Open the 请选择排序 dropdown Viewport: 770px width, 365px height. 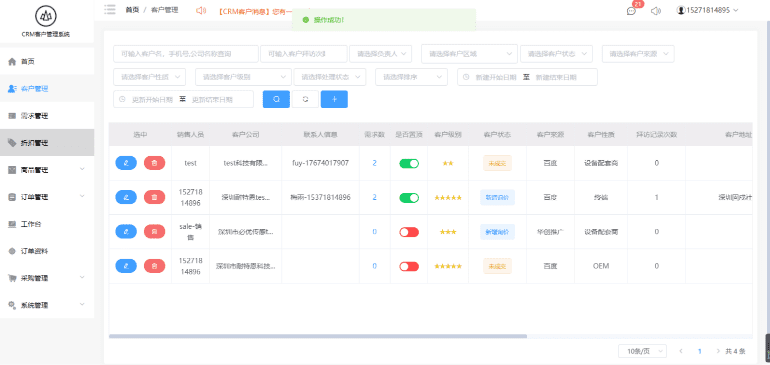click(412, 77)
